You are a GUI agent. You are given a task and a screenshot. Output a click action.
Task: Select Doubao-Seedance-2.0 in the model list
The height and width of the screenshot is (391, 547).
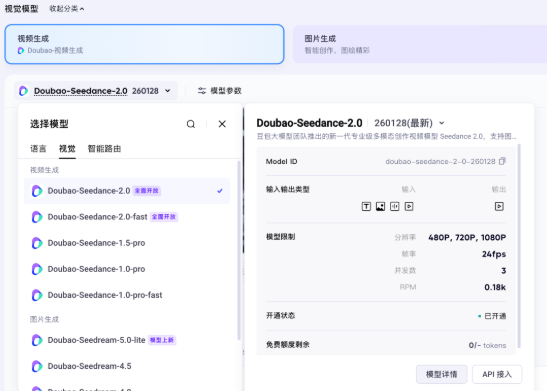[127, 191]
